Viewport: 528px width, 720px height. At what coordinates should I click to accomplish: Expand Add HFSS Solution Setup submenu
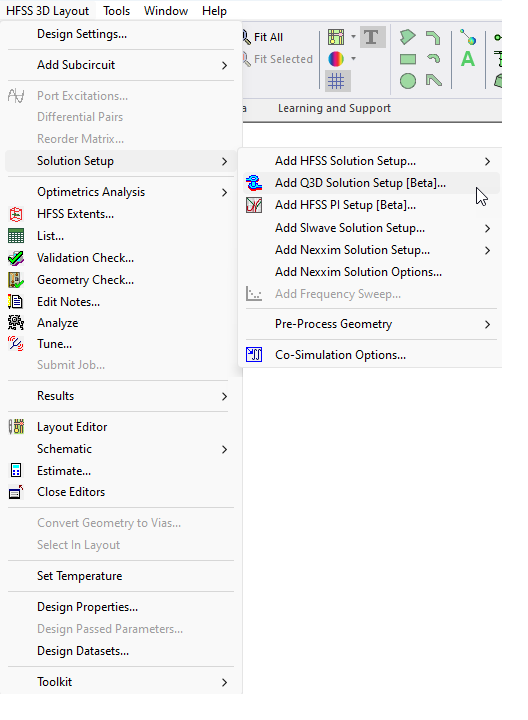pyautogui.click(x=371, y=161)
